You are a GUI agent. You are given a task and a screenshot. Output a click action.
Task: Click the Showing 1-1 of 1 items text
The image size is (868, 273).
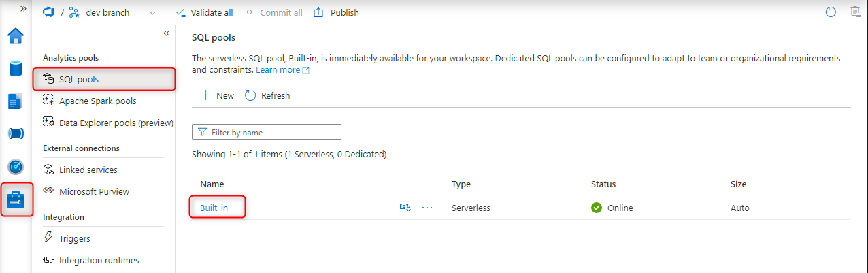(x=289, y=155)
